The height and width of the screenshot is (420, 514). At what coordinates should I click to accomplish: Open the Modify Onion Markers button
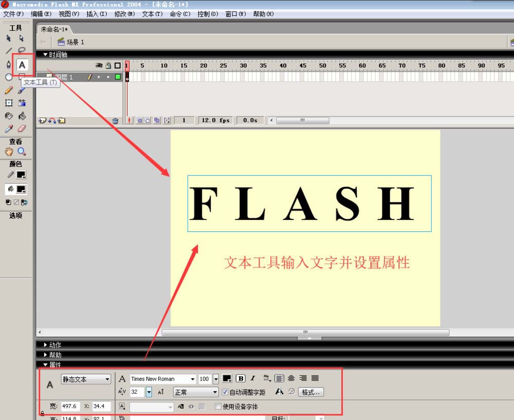[167, 120]
